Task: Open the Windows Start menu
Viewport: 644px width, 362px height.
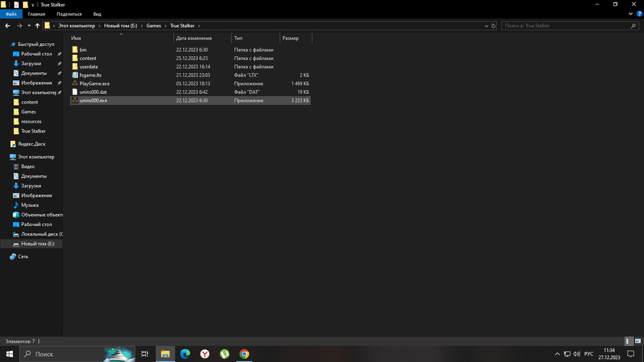Action: pyautogui.click(x=10, y=354)
